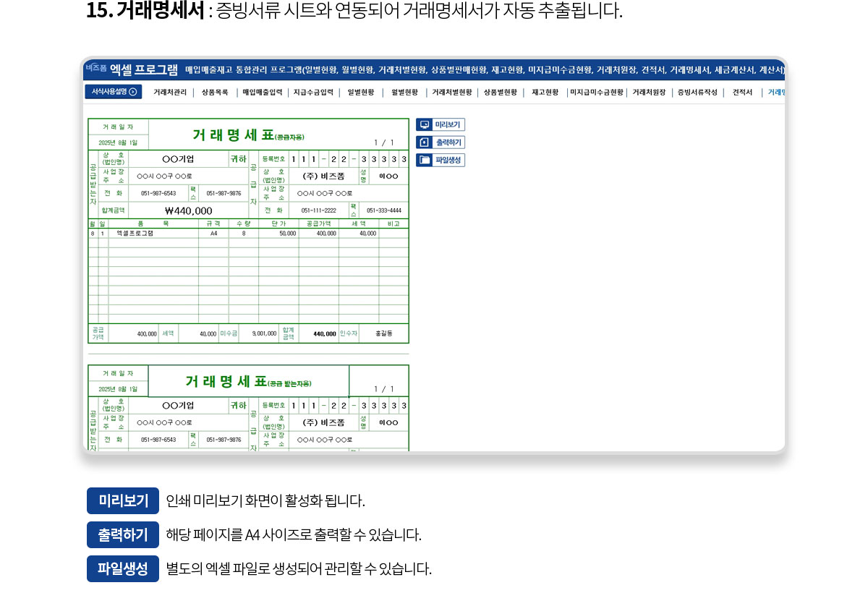Click the blue 파일생성 label in the legend
This screenshot has height=593, width=868.
[x=123, y=568]
